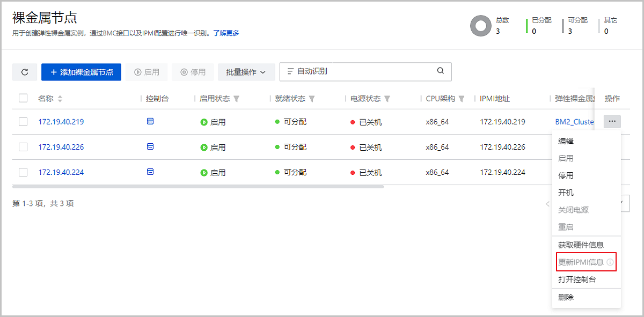Screen dimensions: 644x317
Task: Click the 添加裸金属节点 button
Action: tap(81, 72)
